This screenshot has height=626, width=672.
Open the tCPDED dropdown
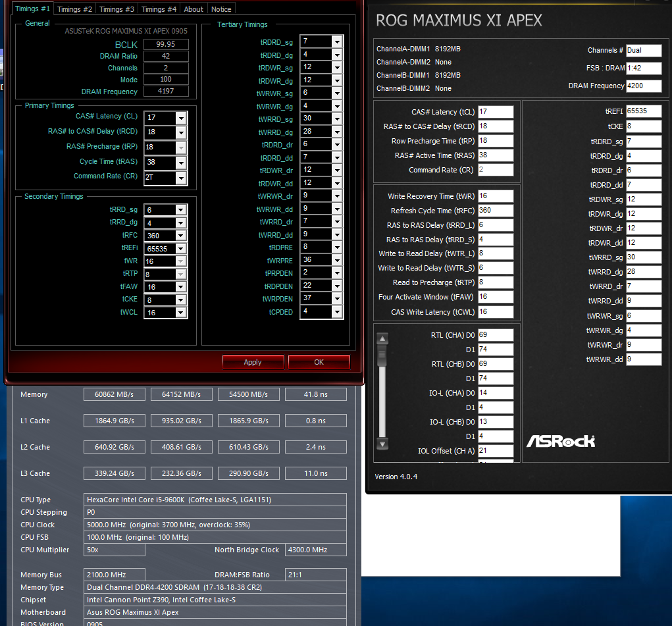(337, 311)
